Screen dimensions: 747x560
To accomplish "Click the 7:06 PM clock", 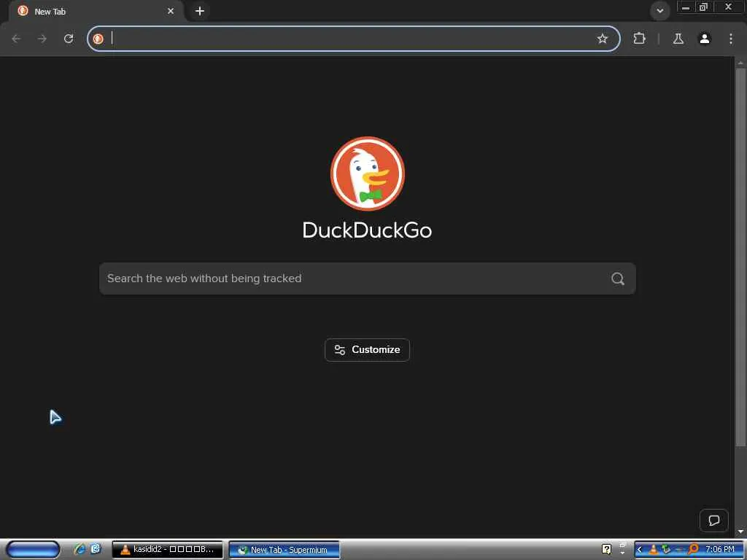I will [x=720, y=550].
